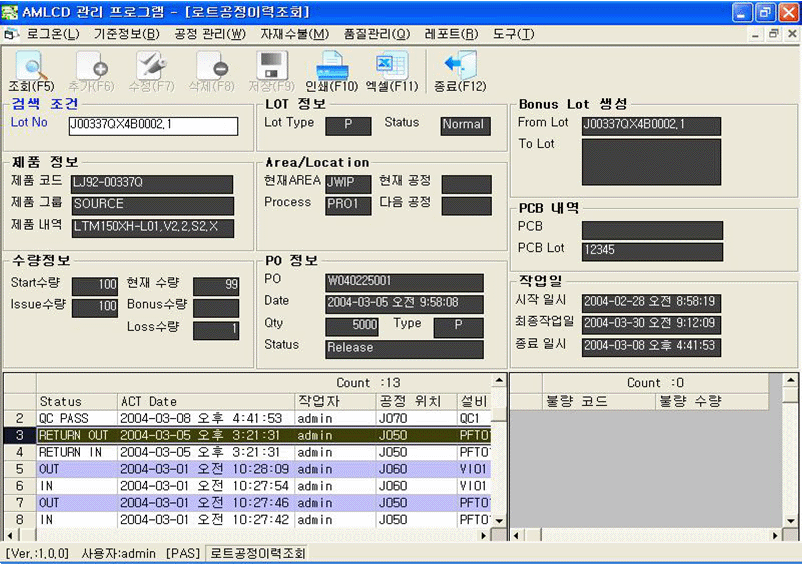Close the inner MDI child window
This screenshot has width=803, height=564.
792,34
